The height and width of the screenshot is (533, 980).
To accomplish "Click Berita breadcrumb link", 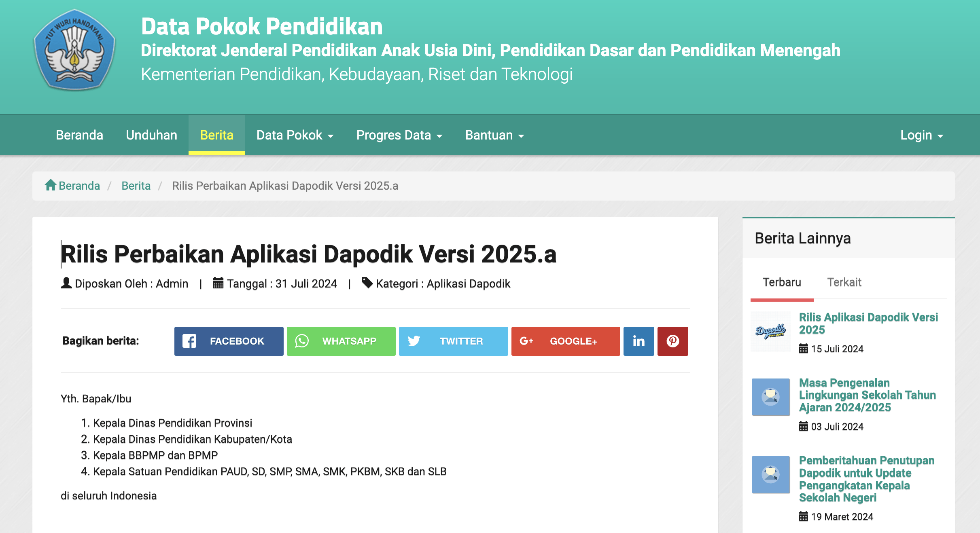I will click(136, 186).
